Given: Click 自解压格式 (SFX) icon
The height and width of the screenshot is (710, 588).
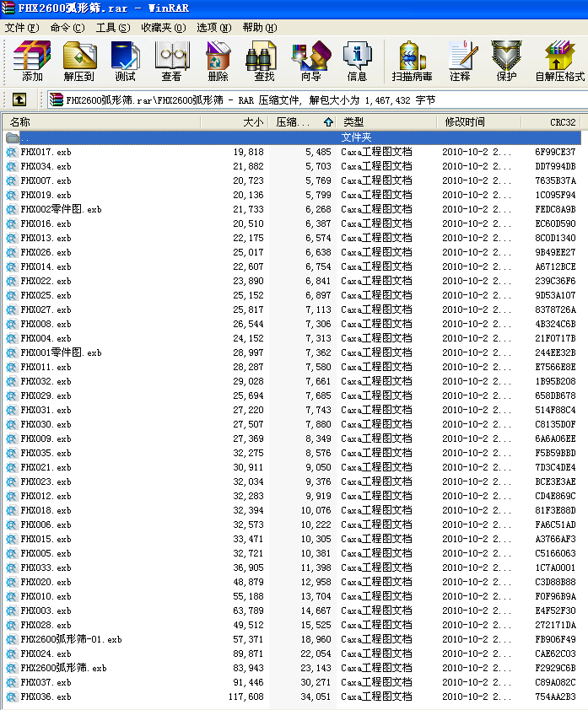Looking at the screenshot, I should (x=560, y=61).
